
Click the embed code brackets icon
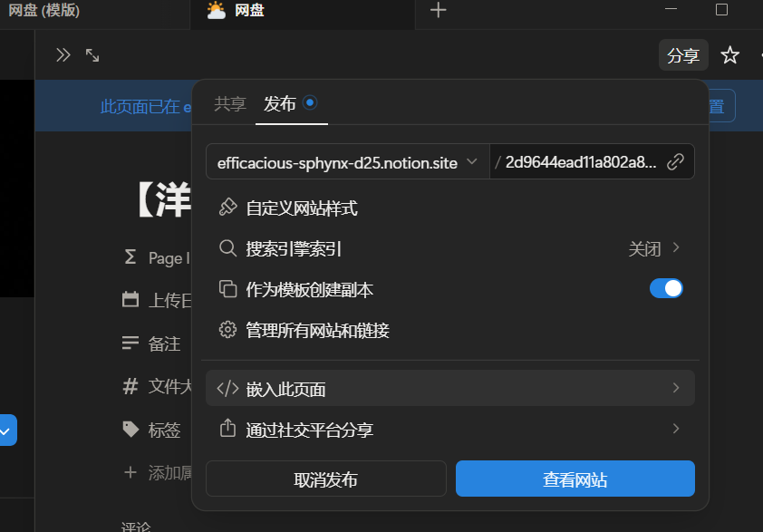[x=227, y=389]
